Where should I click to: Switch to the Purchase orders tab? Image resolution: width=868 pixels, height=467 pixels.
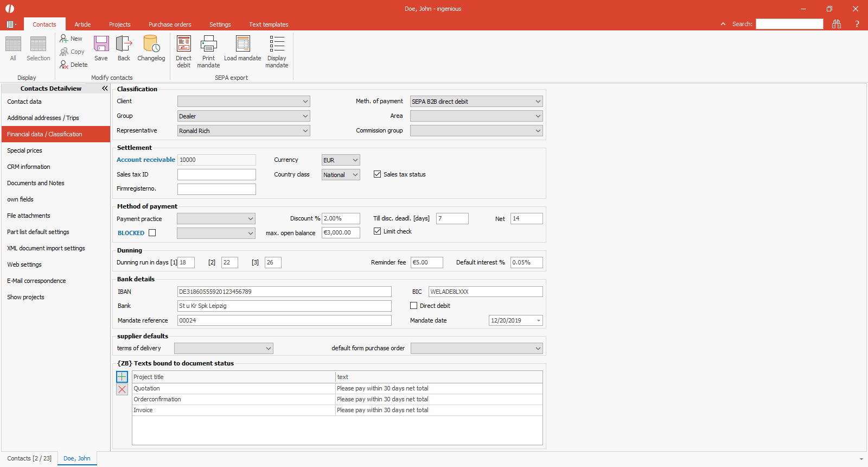pos(170,24)
